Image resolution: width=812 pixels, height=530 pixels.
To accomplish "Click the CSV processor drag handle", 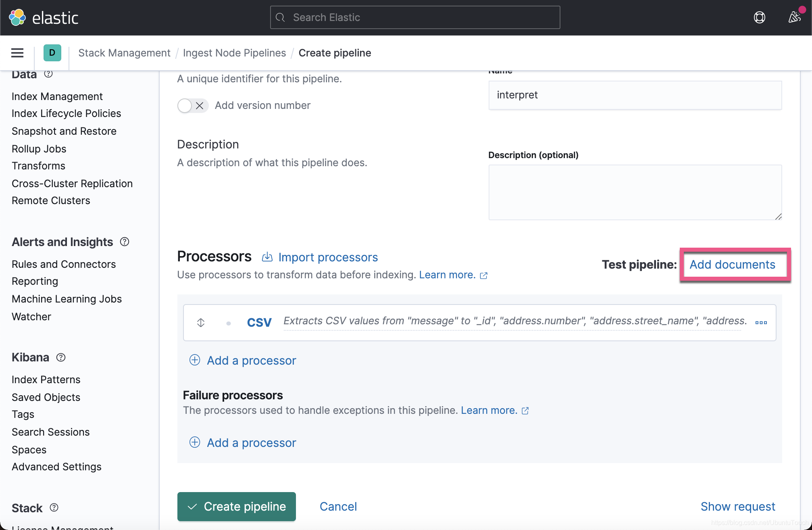I will [x=200, y=322].
